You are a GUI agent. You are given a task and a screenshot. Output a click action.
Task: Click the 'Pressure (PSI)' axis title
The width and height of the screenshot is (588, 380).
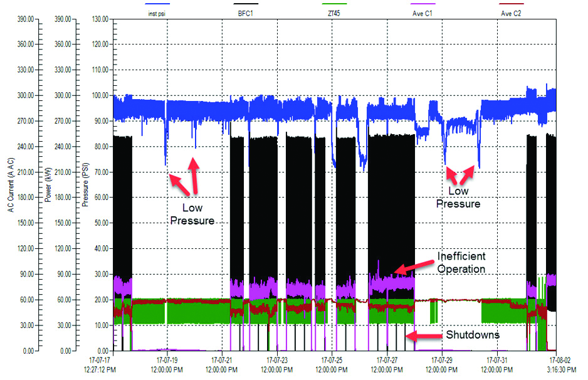[x=85, y=184]
